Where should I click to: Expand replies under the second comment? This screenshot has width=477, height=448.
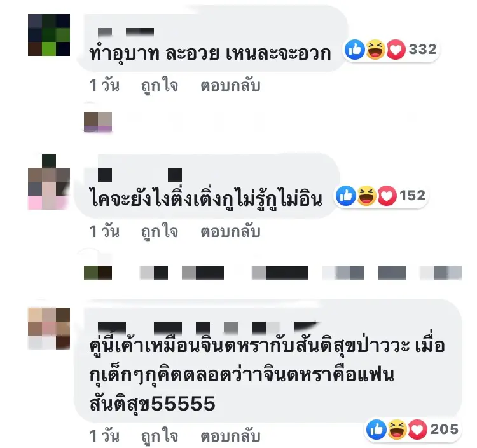coord(273,273)
